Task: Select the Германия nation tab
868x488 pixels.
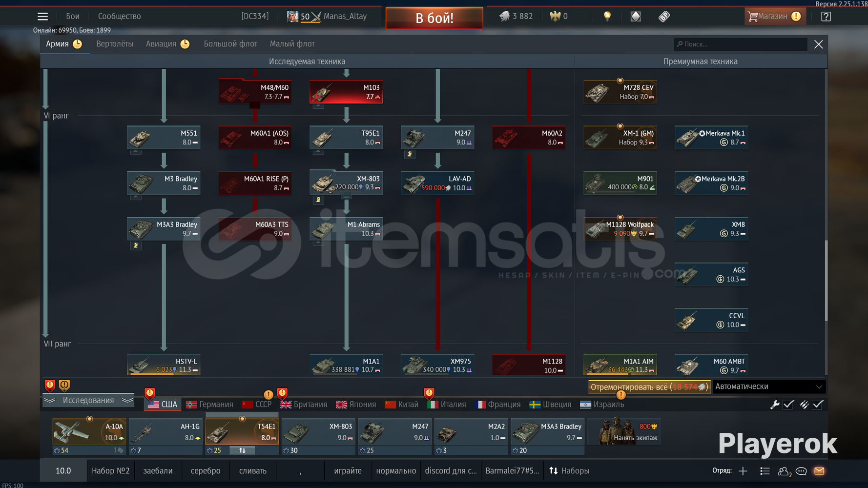Action: click(x=209, y=405)
